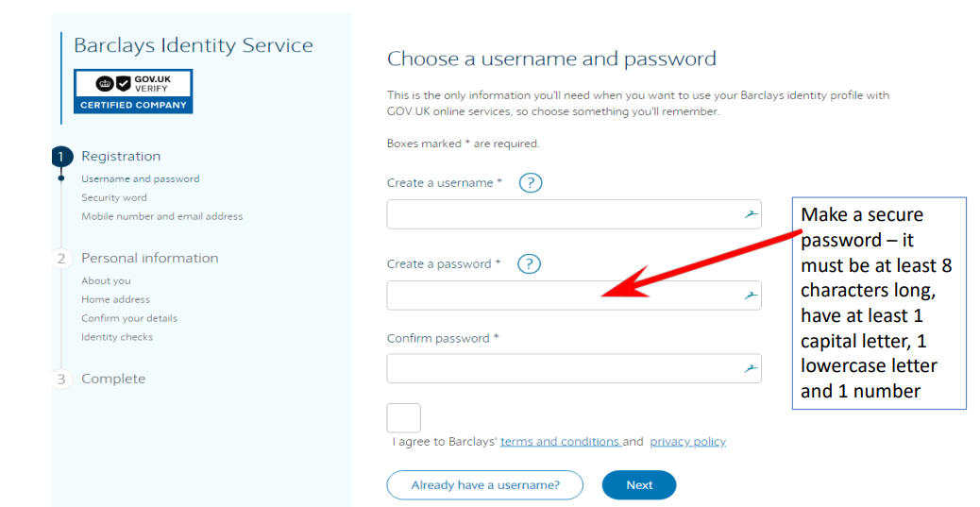Select the Security word step in the sidebar

click(x=114, y=198)
